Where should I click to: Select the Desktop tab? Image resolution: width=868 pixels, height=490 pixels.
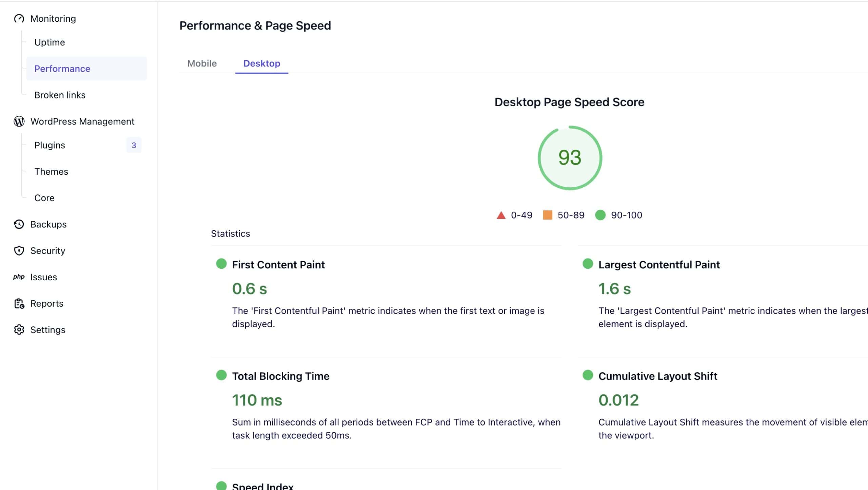coord(262,63)
